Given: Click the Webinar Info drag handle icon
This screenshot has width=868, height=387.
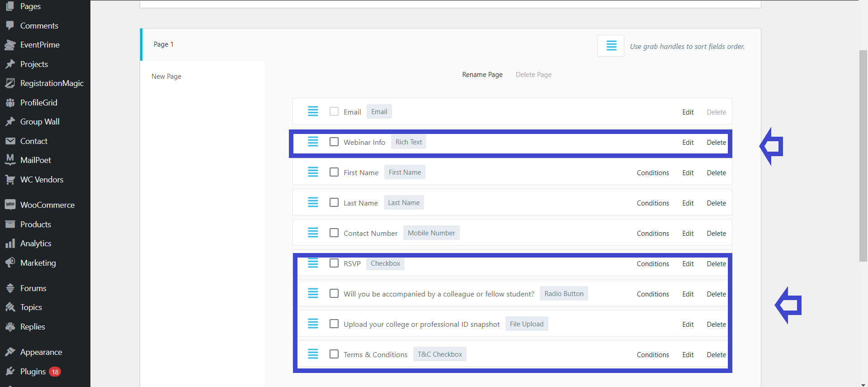Looking at the screenshot, I should pos(313,142).
